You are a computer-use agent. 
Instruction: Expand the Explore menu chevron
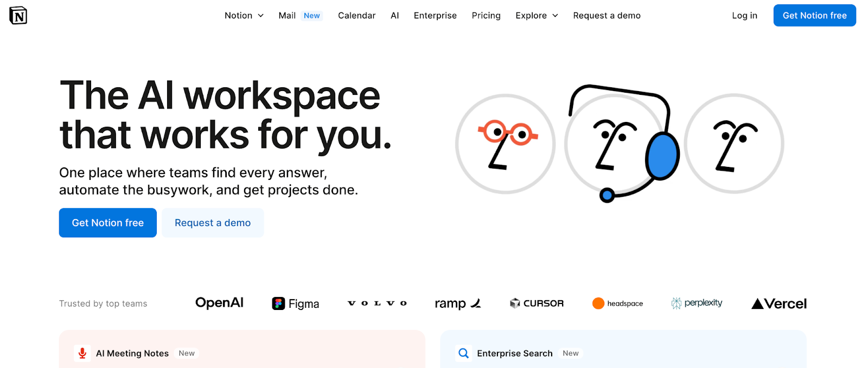tap(555, 16)
